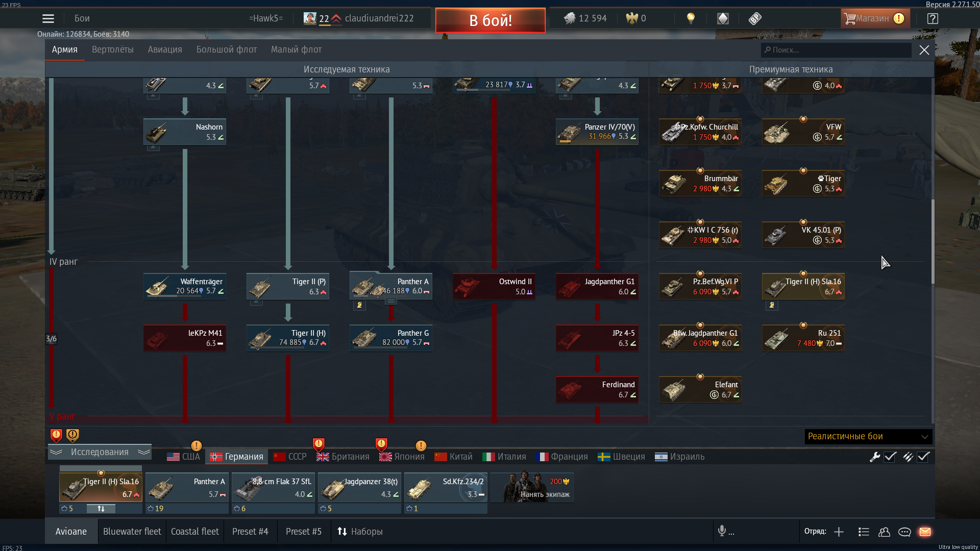Select the Ostwind II vehicle card
Viewport: 980px width, 551px height.
pyautogui.click(x=494, y=287)
